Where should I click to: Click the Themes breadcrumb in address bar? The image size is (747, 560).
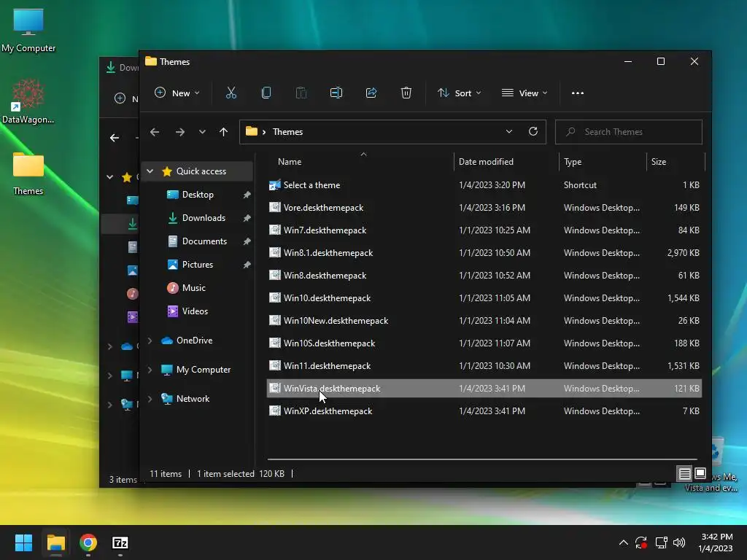pos(287,132)
